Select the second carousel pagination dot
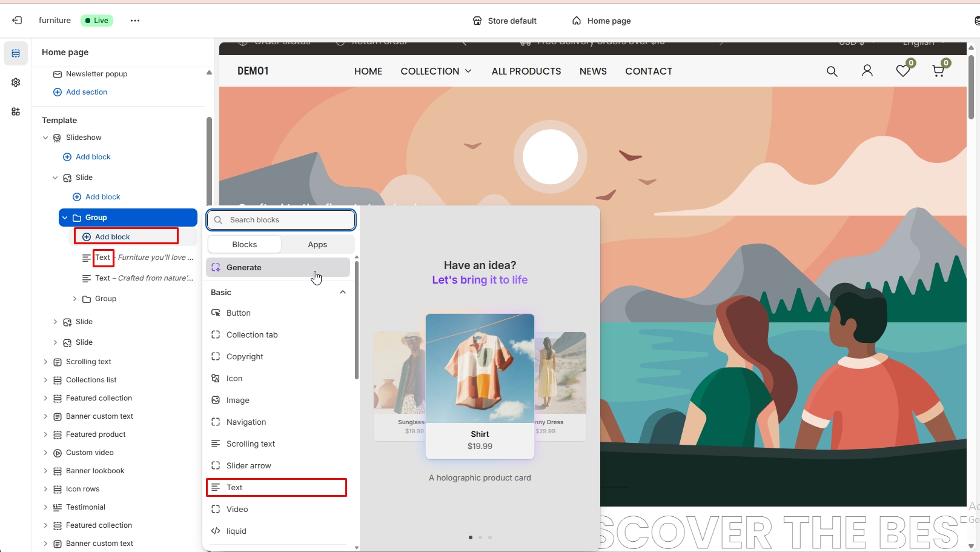The height and width of the screenshot is (552, 980). coord(480,537)
